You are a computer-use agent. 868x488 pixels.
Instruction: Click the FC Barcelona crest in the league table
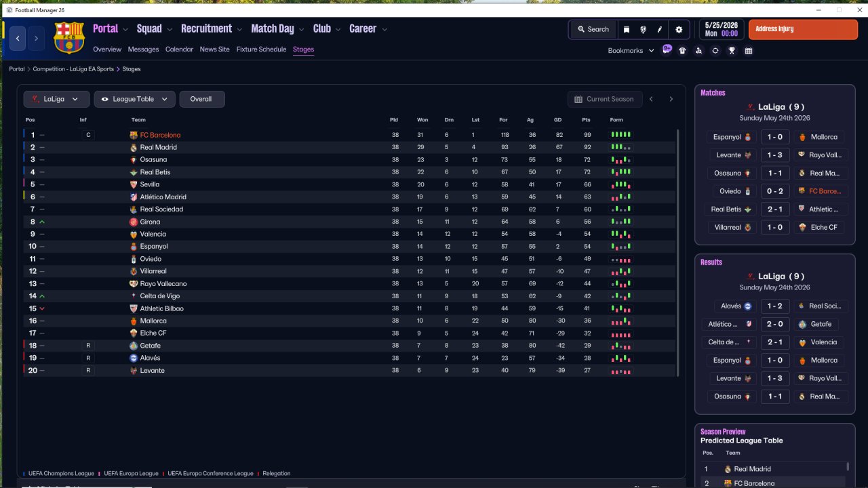(134, 135)
